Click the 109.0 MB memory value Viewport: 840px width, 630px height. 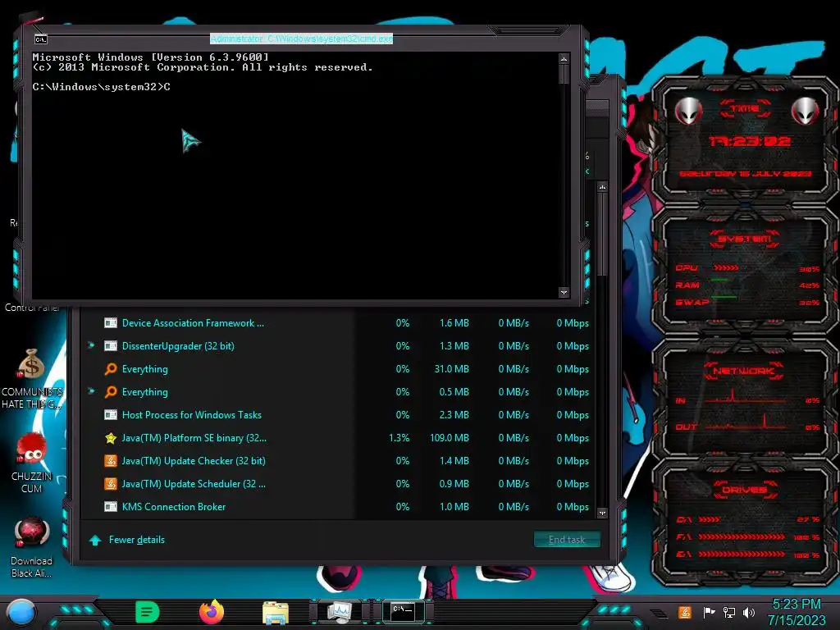pyautogui.click(x=450, y=438)
